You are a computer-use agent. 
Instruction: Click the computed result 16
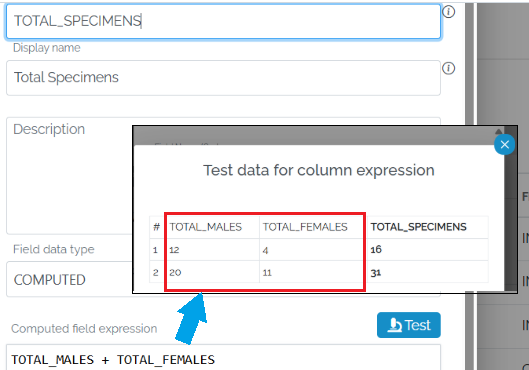point(376,250)
